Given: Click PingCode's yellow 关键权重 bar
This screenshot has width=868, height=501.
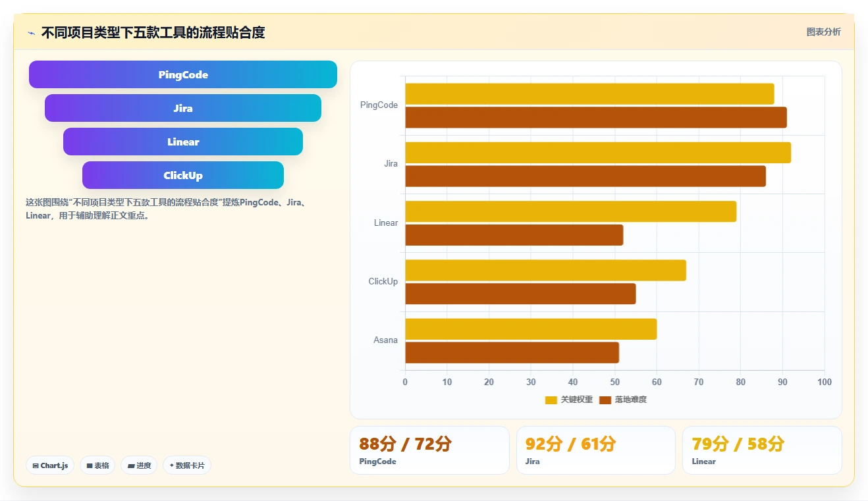Looking at the screenshot, I should (589, 93).
